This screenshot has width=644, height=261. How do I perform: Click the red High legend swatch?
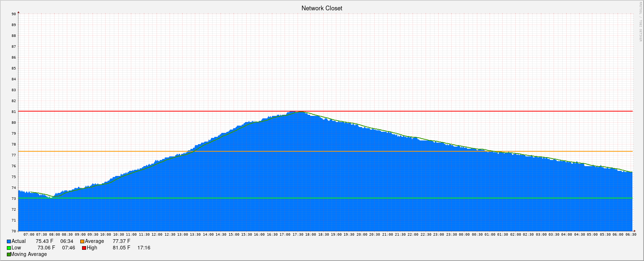click(x=84, y=248)
